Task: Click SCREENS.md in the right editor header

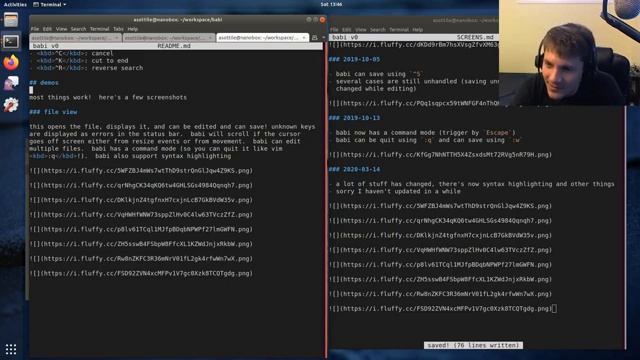Action: (x=475, y=37)
